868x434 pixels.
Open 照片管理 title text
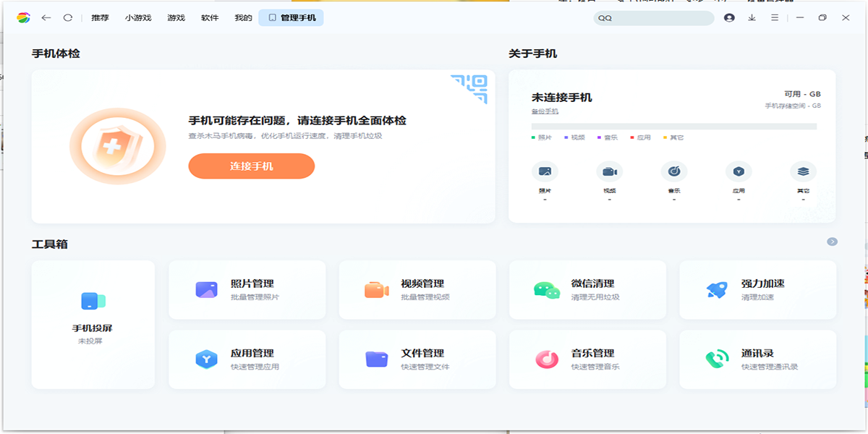coord(252,284)
